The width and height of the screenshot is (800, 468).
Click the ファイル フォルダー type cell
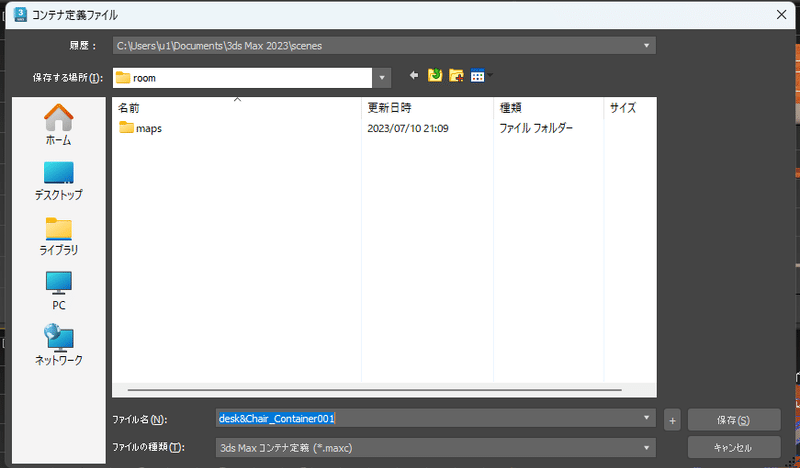coord(536,128)
